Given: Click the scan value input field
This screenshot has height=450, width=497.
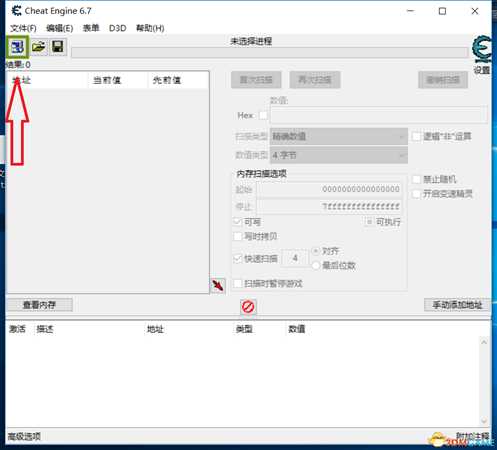Looking at the screenshot, I should pos(379,115).
